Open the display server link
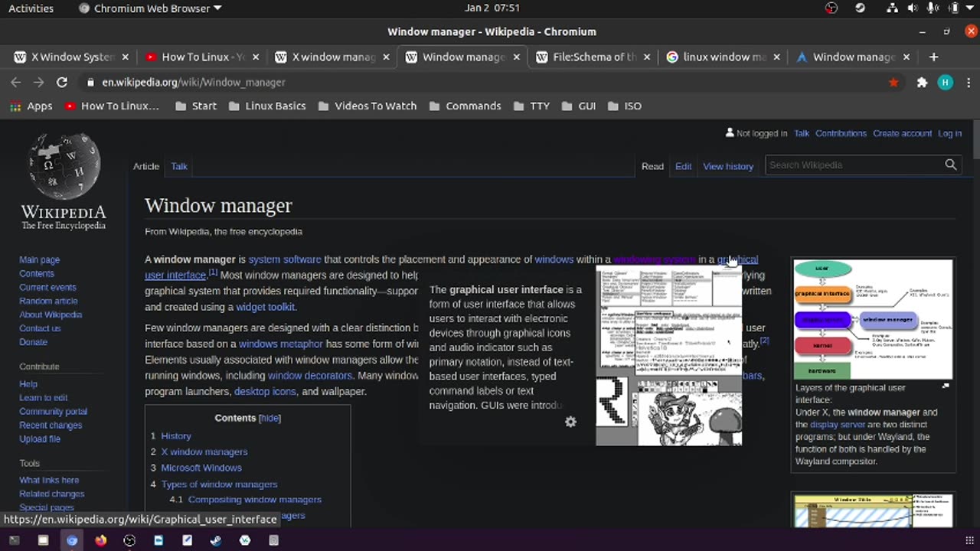 pos(838,425)
